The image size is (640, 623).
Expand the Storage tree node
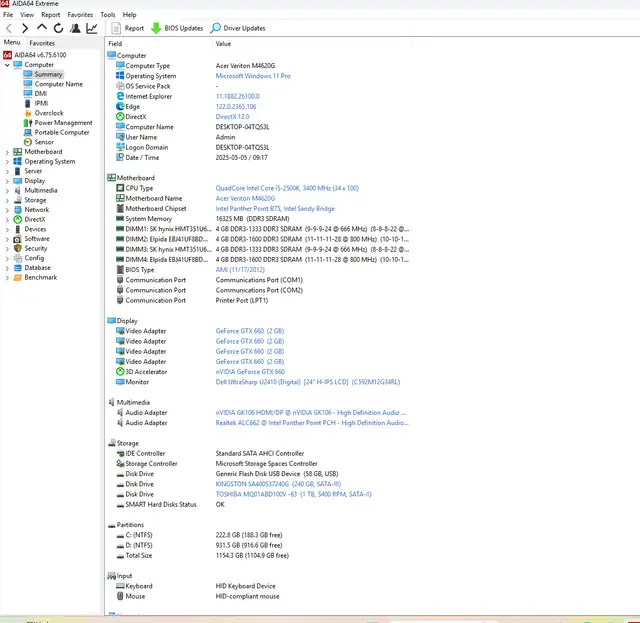[7, 200]
